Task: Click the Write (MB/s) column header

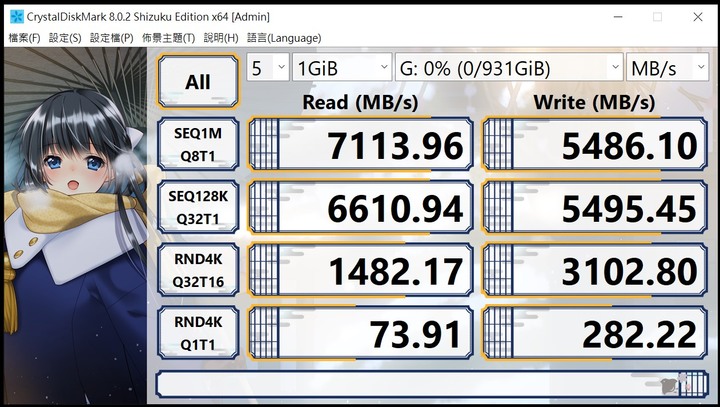Action: point(594,102)
